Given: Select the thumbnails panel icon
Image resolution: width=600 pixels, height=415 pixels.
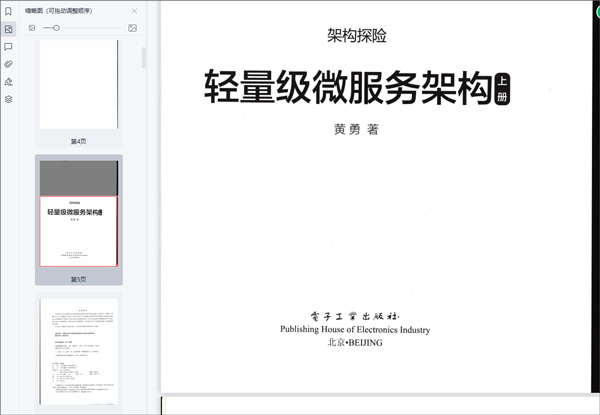Looking at the screenshot, I should (x=8, y=29).
